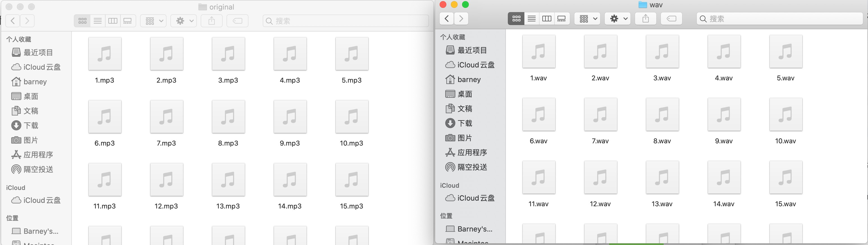The height and width of the screenshot is (245, 868).
Task: Click edit tags button in wav window
Action: point(671,19)
